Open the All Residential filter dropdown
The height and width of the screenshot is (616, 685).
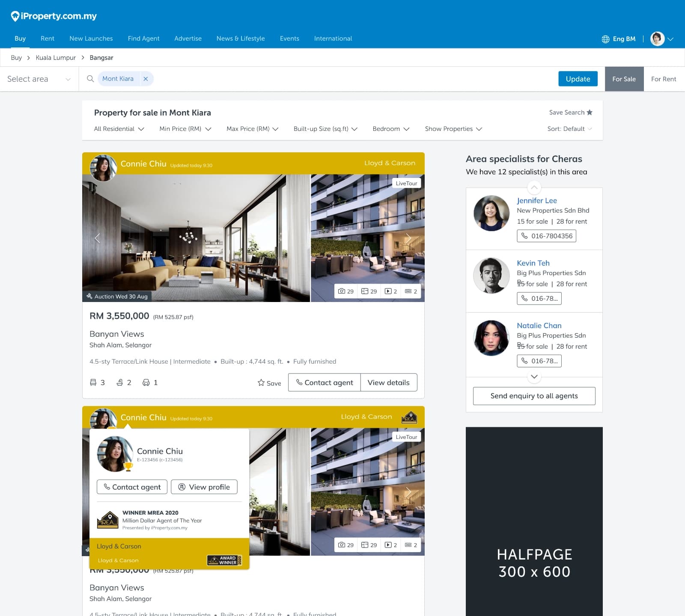[x=119, y=129]
